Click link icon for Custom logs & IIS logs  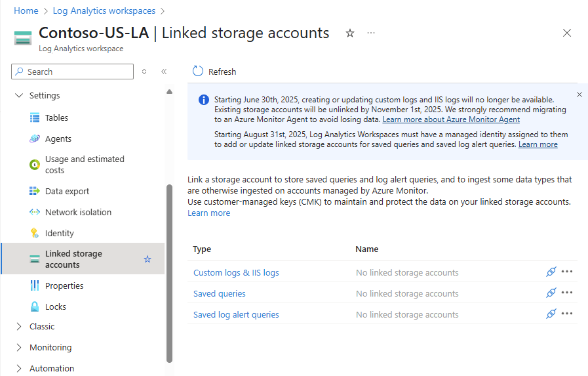pyautogui.click(x=551, y=272)
